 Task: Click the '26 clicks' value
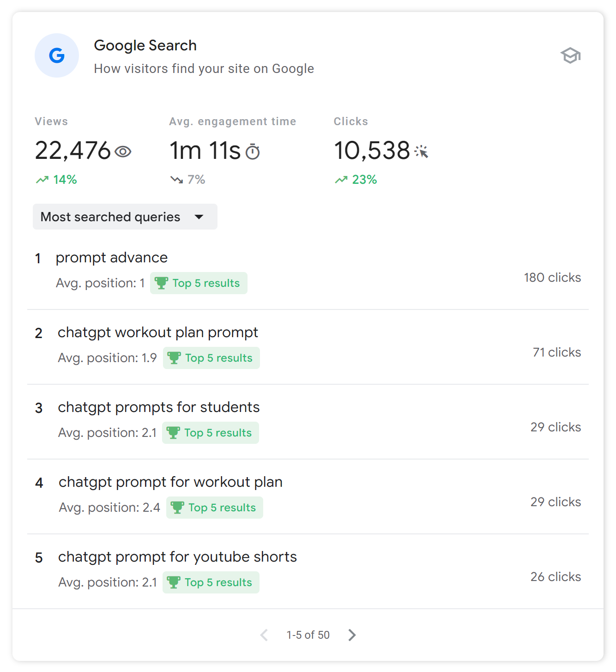point(556,577)
